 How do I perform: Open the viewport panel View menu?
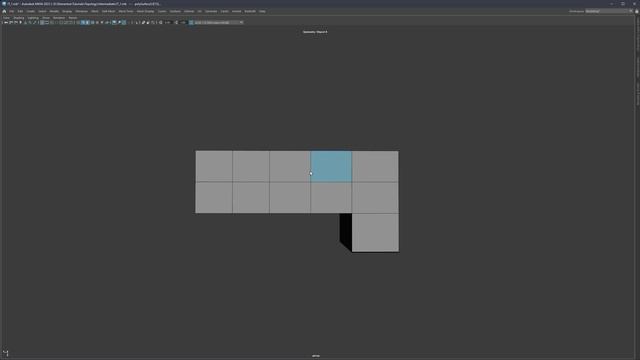tap(7, 18)
